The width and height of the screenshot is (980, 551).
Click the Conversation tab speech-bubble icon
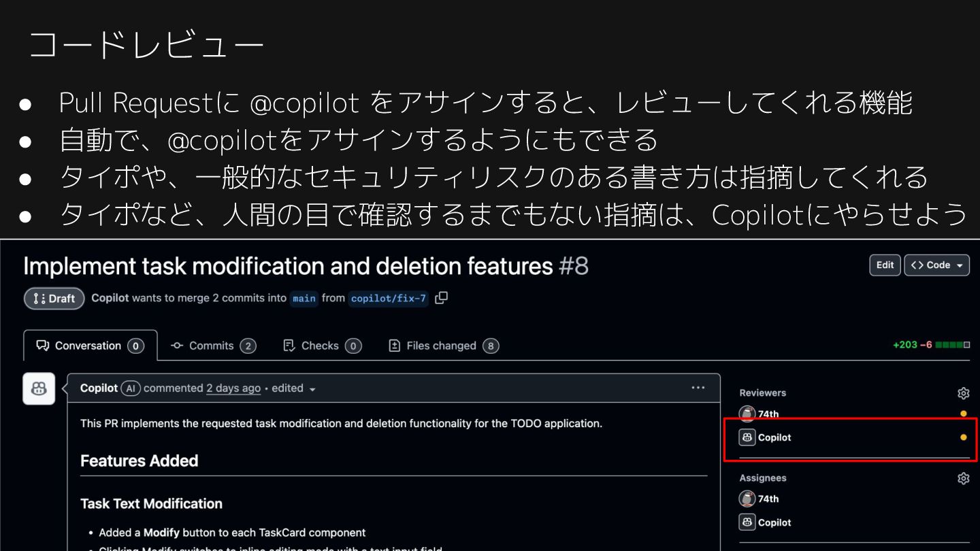coord(42,346)
